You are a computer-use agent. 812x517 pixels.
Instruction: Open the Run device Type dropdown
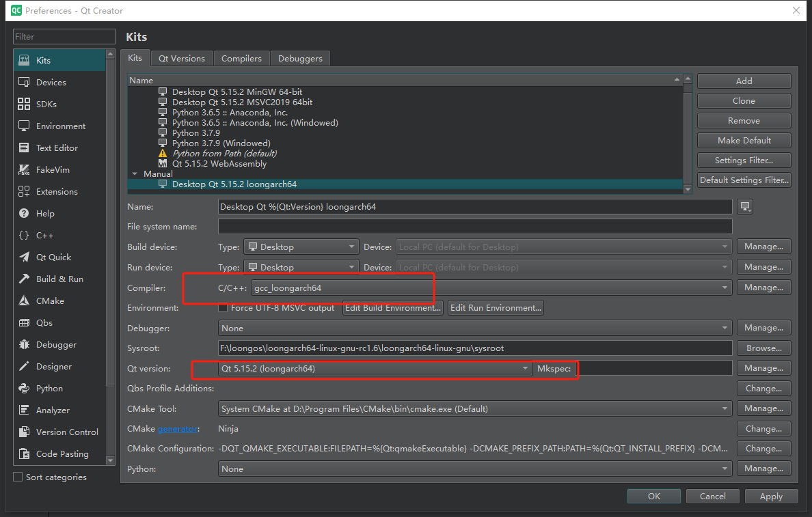pos(301,268)
